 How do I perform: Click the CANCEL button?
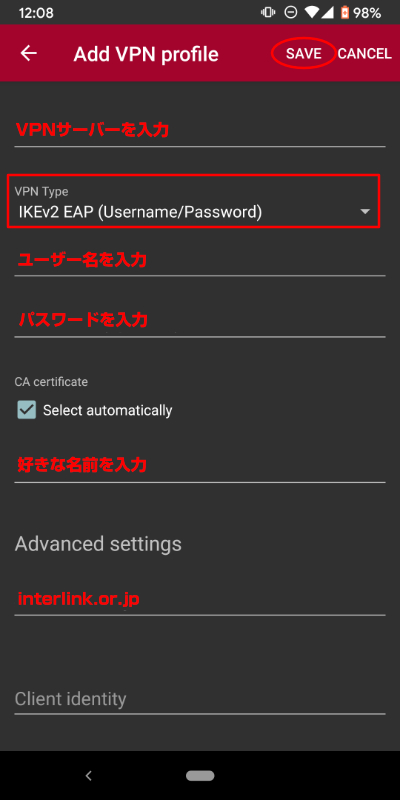point(364,54)
